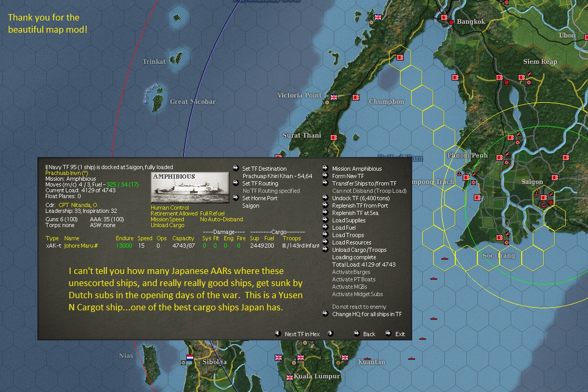The image size is (588, 392).
Task: Choose Load Troops option
Action: pyautogui.click(x=348, y=235)
